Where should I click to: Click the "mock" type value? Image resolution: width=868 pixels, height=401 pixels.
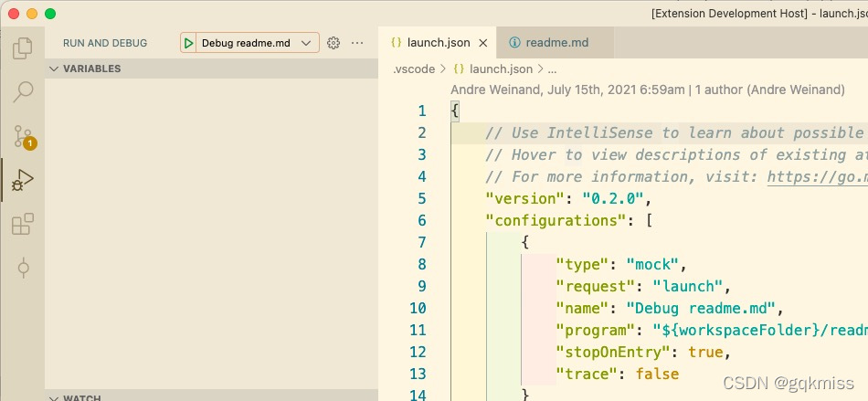point(652,264)
